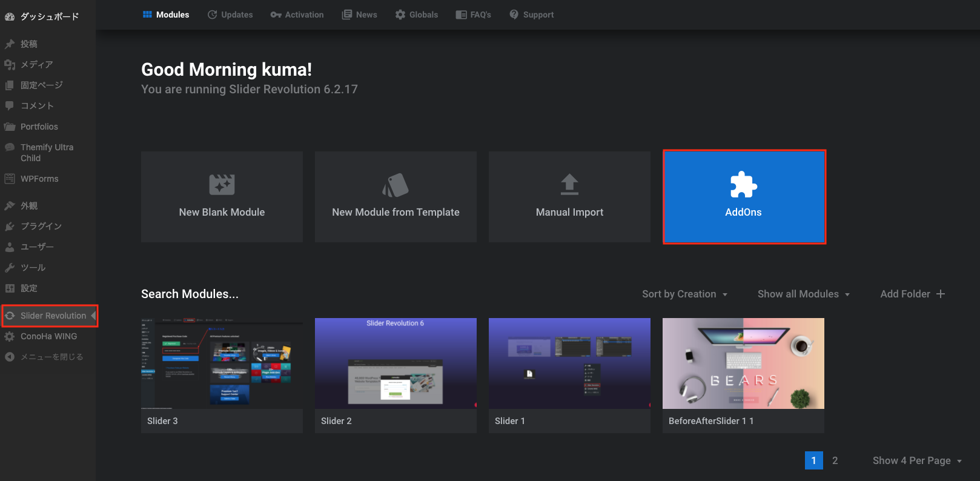Select the Slider 2 module thumbnail
The height and width of the screenshot is (481, 980).
[x=396, y=363]
